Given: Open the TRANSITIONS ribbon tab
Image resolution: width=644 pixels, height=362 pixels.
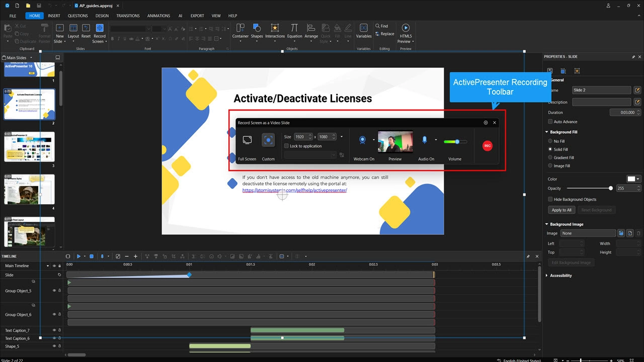Looking at the screenshot, I should (x=128, y=16).
